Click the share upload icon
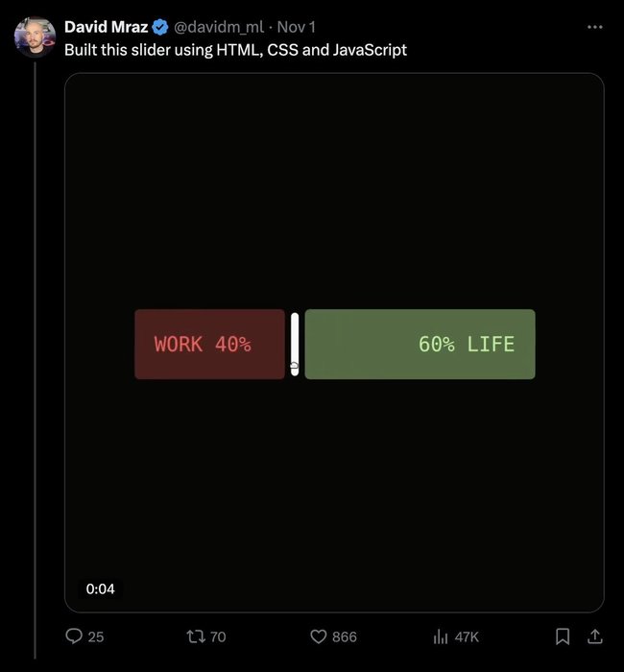Viewport: 624px width, 672px height. (x=594, y=636)
